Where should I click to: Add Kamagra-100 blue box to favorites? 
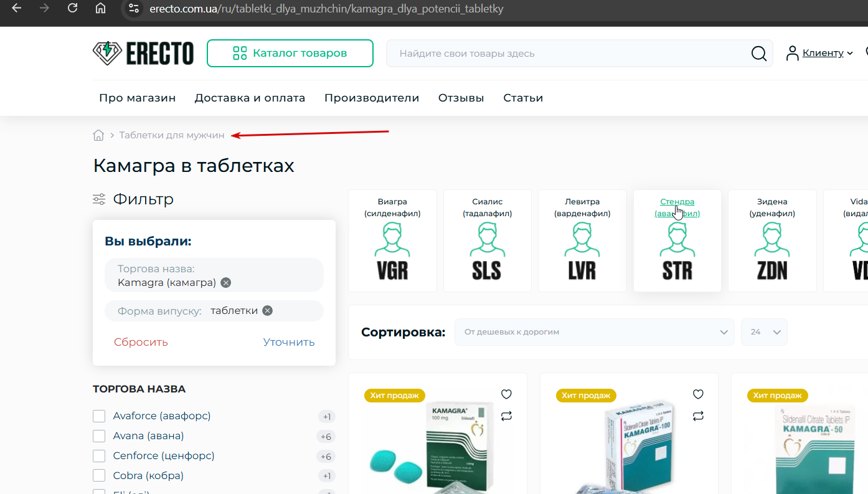pyautogui.click(x=698, y=394)
